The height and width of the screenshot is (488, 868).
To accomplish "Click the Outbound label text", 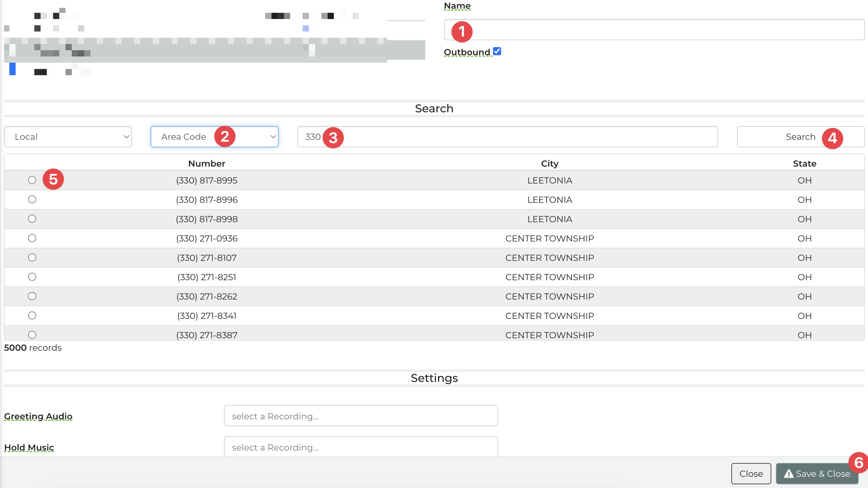I will 467,52.
